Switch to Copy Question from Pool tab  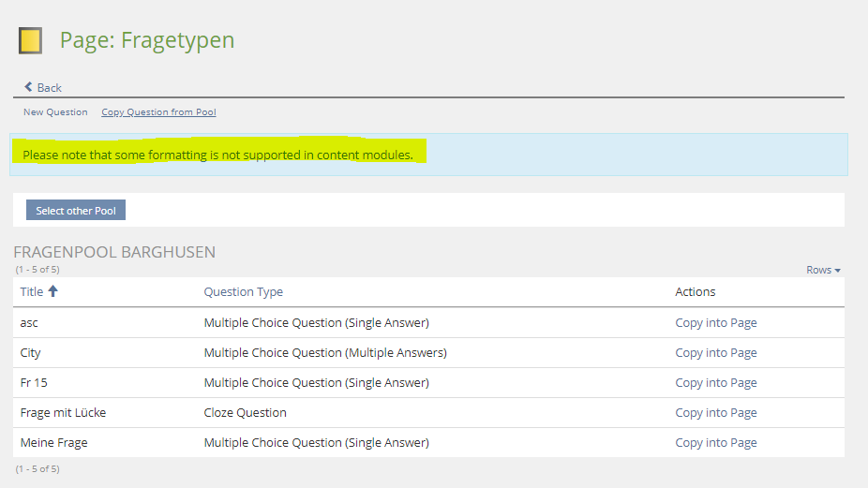[158, 112]
